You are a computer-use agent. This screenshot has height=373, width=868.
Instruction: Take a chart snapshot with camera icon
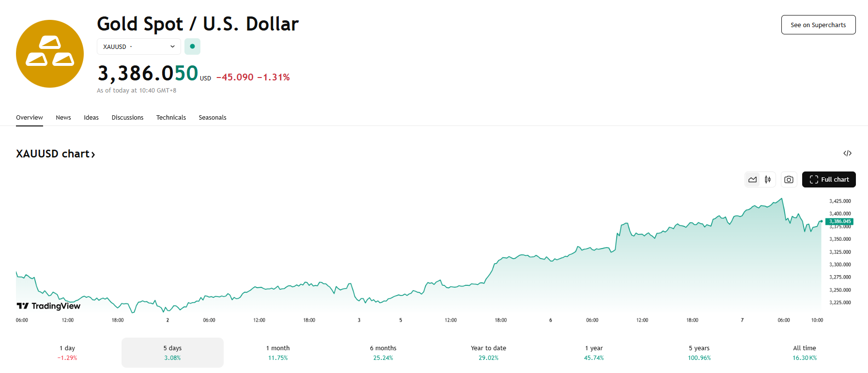click(x=789, y=180)
